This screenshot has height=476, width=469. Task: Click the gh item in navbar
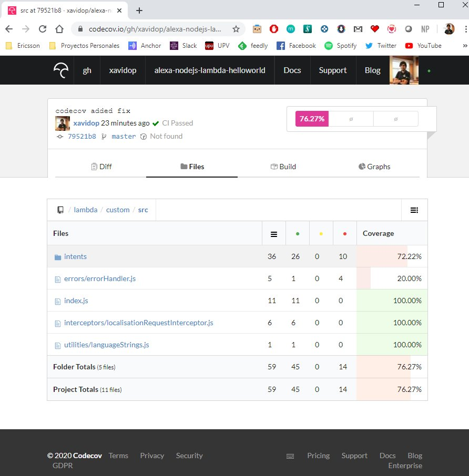(87, 70)
